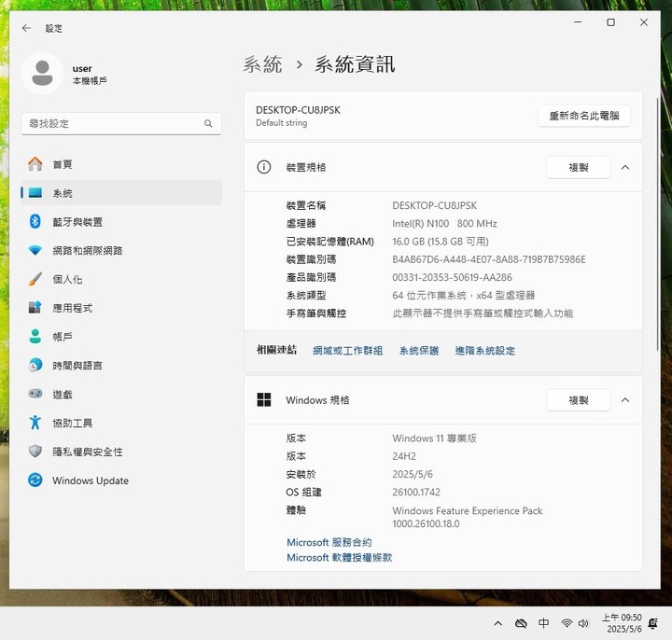Click the shield icon for 隱私權與安全性

(x=35, y=452)
